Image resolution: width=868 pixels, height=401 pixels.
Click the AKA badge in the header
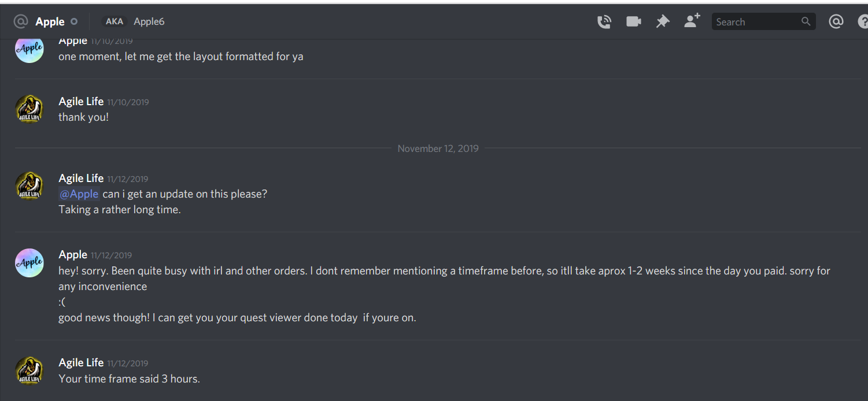[114, 21]
